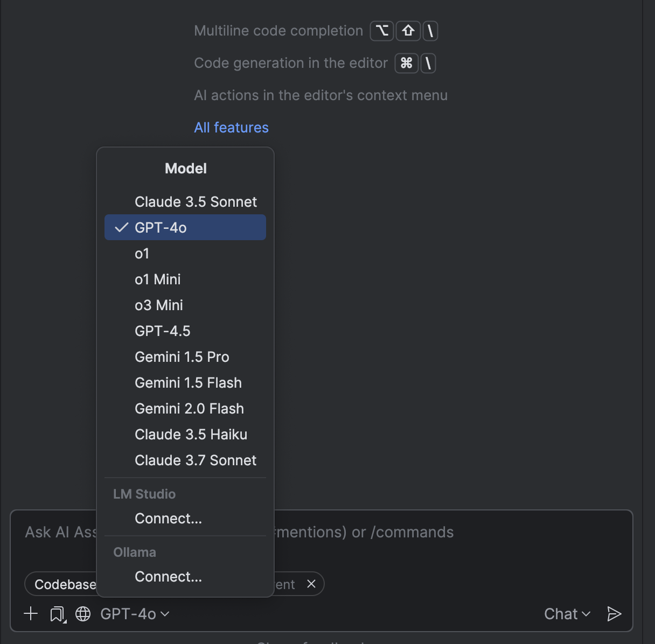This screenshot has width=655, height=644.
Task: Choose the o1 Mini model
Action: coord(185,279)
